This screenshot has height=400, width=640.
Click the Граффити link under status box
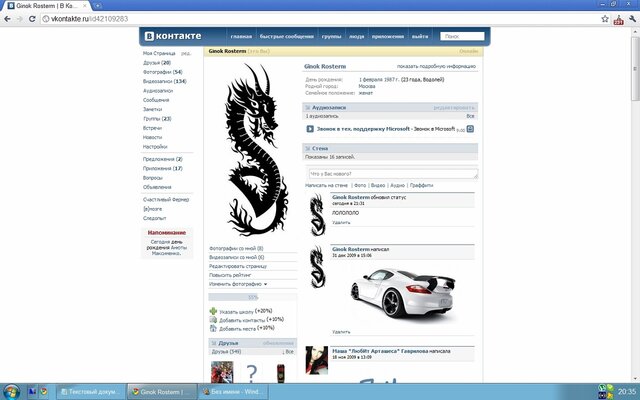pyautogui.click(x=421, y=185)
